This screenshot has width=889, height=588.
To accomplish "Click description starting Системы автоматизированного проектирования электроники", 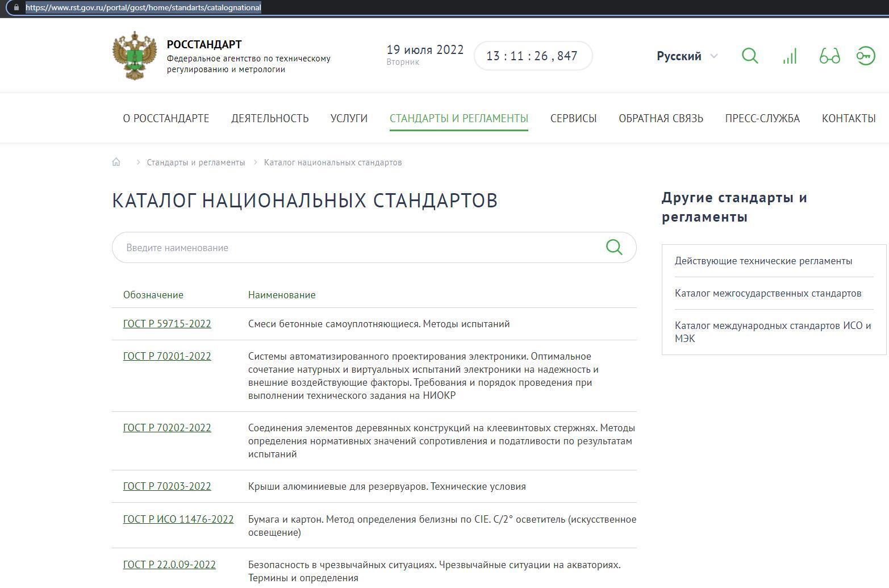I will 423,376.
